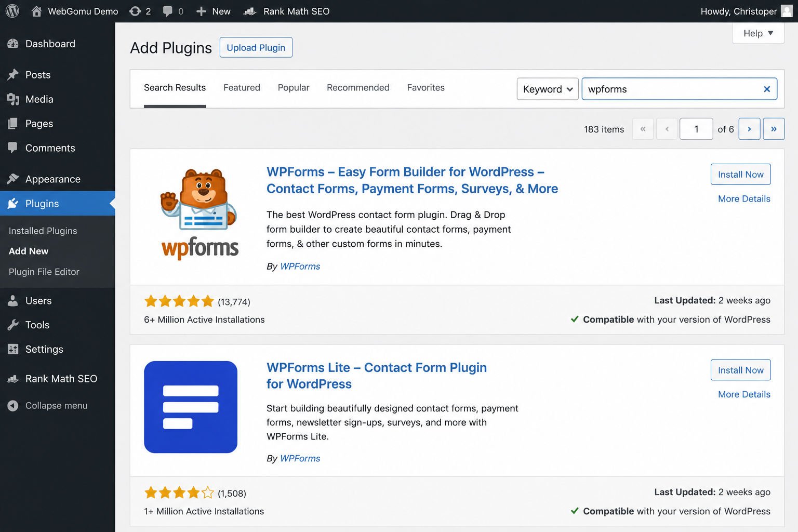This screenshot has height=532, width=798.
Task: Click the WPForms author link under Easy Form Builder
Action: (x=300, y=266)
